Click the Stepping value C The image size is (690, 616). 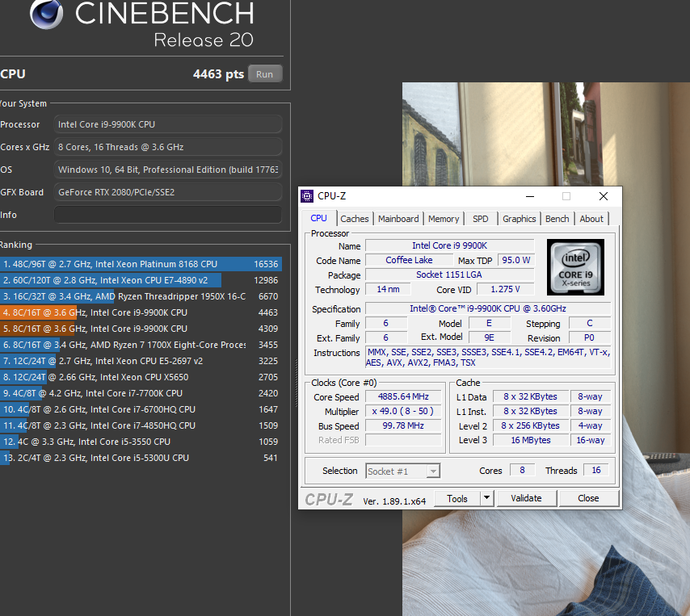click(x=590, y=323)
